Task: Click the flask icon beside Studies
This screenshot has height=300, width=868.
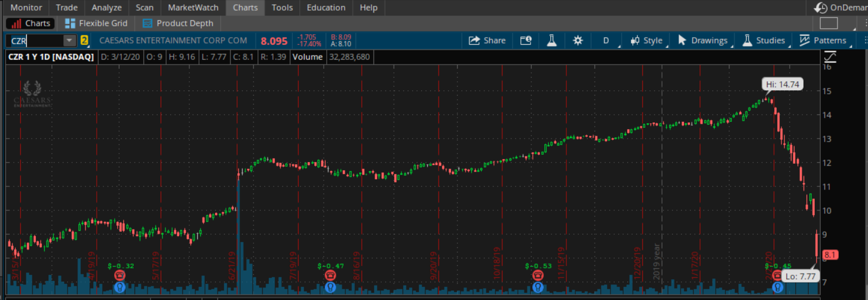Action: [747, 41]
